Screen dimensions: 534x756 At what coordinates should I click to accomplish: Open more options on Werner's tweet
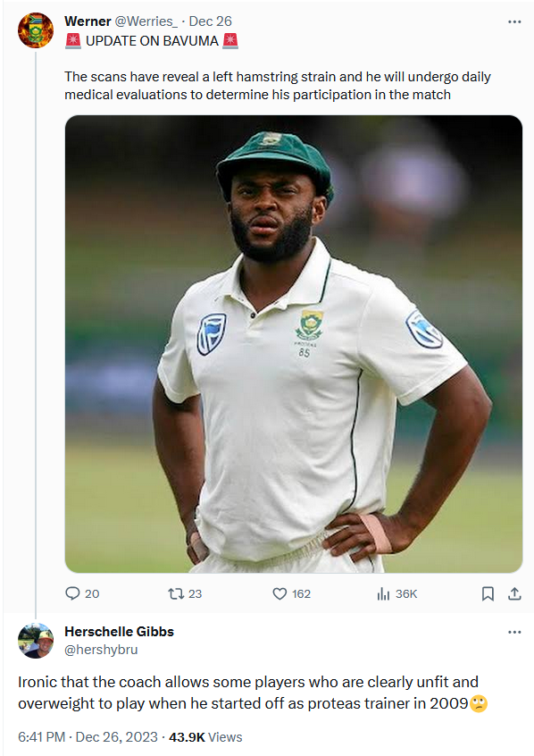coord(514,20)
